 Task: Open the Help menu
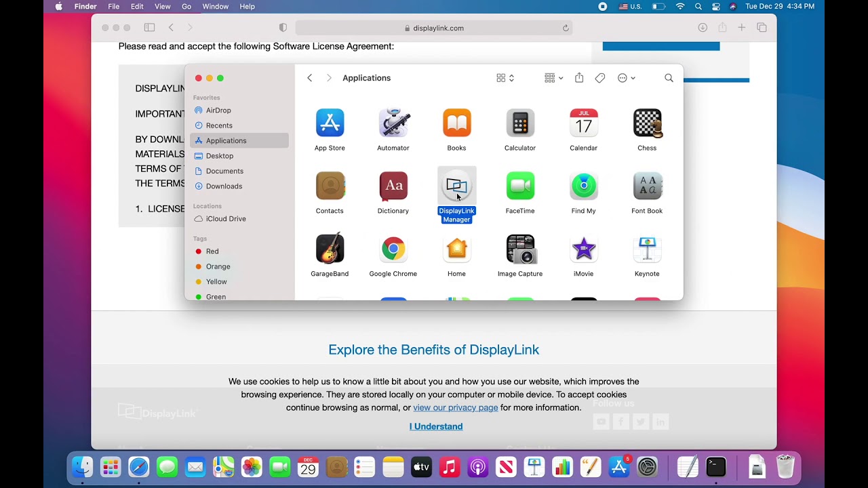(x=248, y=6)
